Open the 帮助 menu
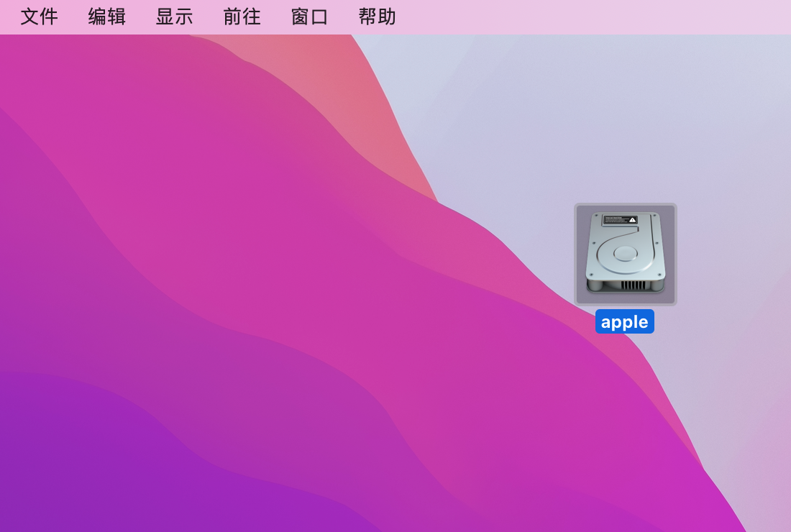This screenshot has width=791, height=532. click(378, 17)
